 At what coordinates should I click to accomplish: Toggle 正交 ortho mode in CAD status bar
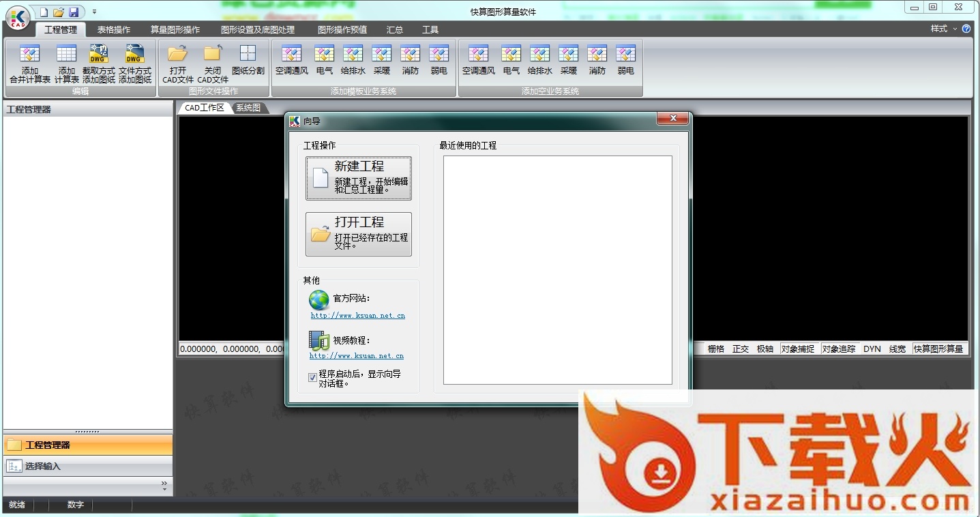741,349
